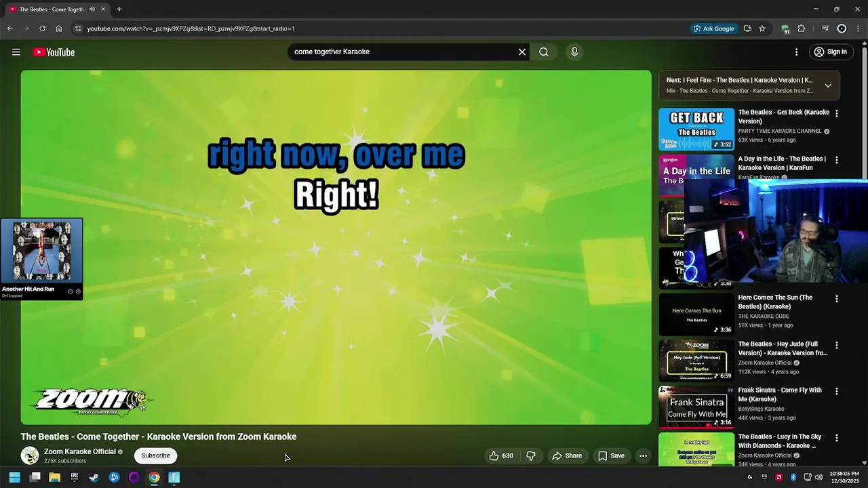The width and height of the screenshot is (868, 488).
Task: Open the Hey Jude Full Version thumbnail
Action: (x=696, y=361)
